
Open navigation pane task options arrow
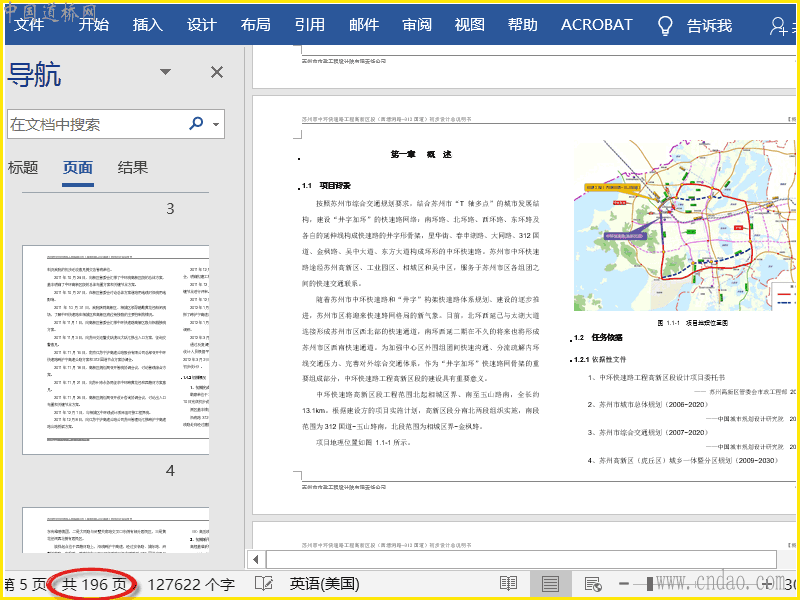pyautogui.click(x=166, y=72)
